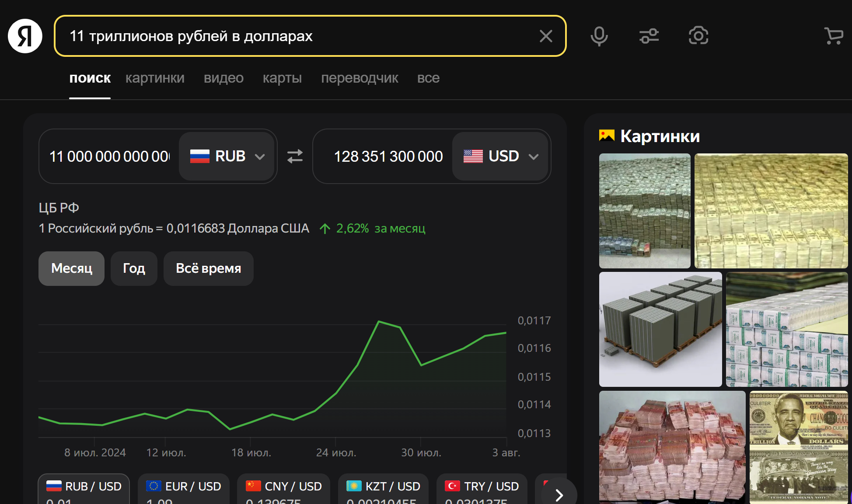The width and height of the screenshot is (852, 504).
Task: Open the все tab
Action: point(428,78)
